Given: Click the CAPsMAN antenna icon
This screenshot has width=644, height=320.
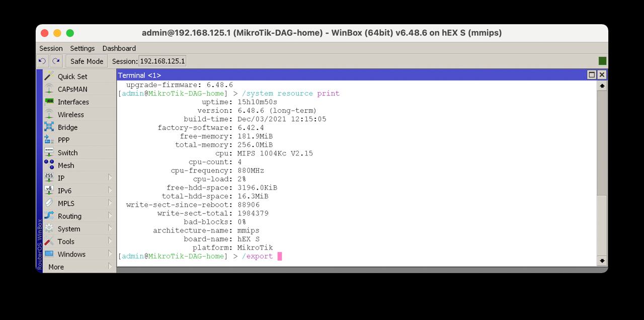Looking at the screenshot, I should click(x=49, y=89).
